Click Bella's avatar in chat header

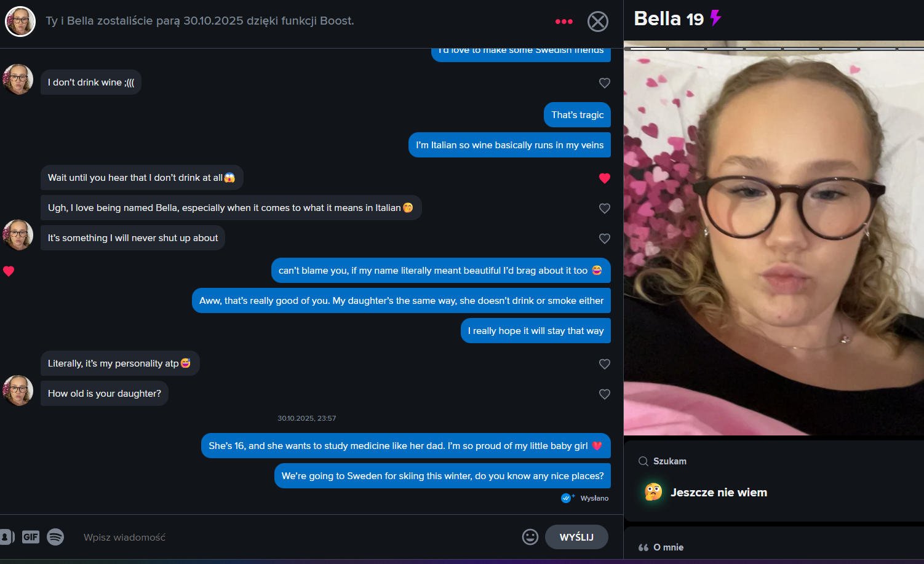20,22
